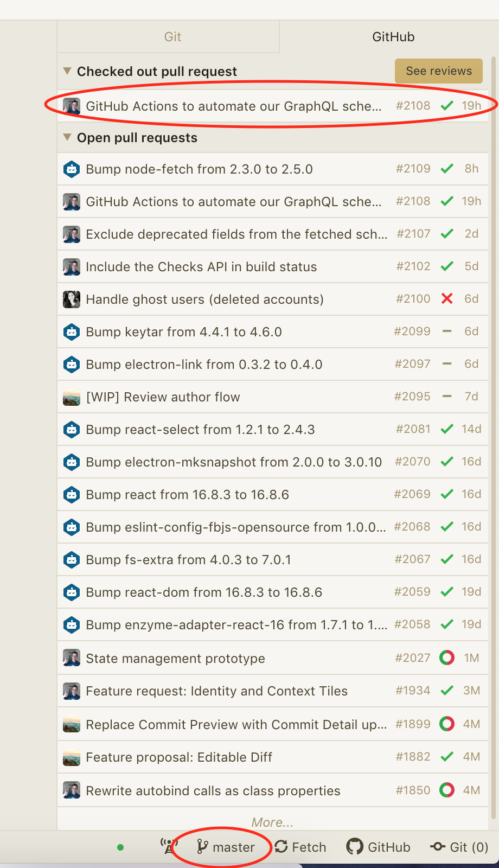
Task: Click Fetch in the status bar
Action: pyautogui.click(x=300, y=847)
